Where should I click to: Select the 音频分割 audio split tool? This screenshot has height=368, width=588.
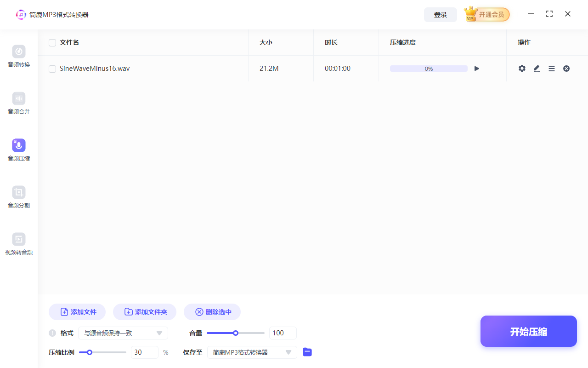pos(18,197)
